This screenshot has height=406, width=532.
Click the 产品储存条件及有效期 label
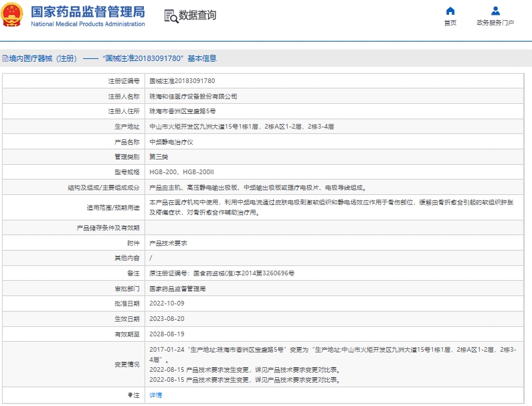[x=108, y=228]
